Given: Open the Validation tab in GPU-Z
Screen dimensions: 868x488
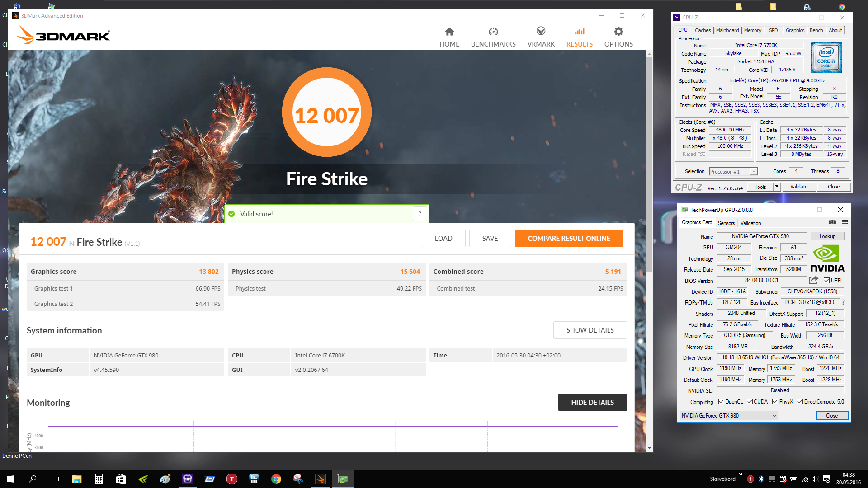Looking at the screenshot, I should point(750,223).
